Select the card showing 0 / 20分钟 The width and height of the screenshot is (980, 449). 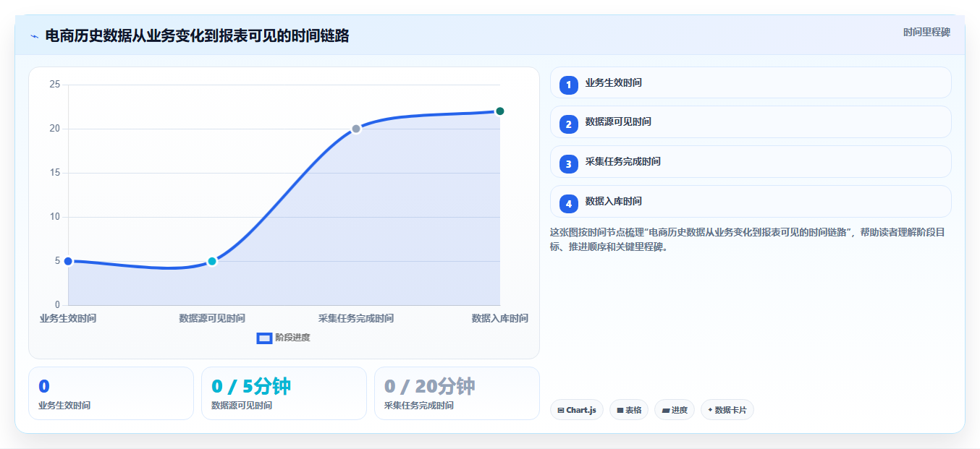[x=457, y=393]
